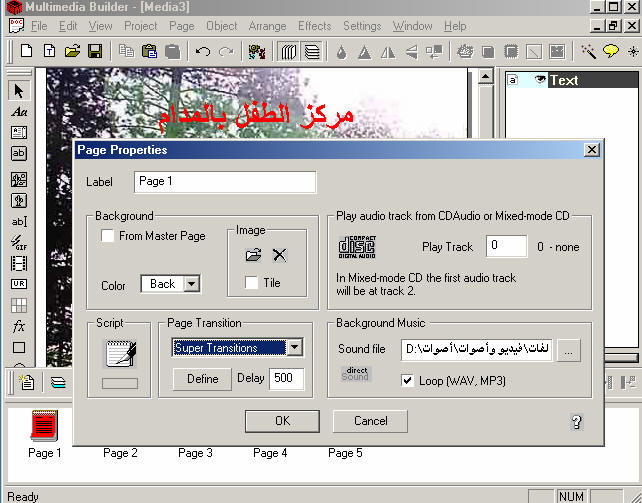The width and height of the screenshot is (642, 503).
Task: Click the Play Track number field
Action: pyautogui.click(x=506, y=246)
